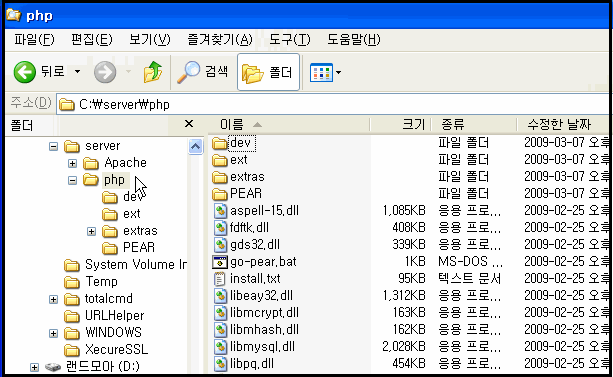Click the address bar showing C:\server\php
This screenshot has height=377, width=613.
click(x=332, y=104)
